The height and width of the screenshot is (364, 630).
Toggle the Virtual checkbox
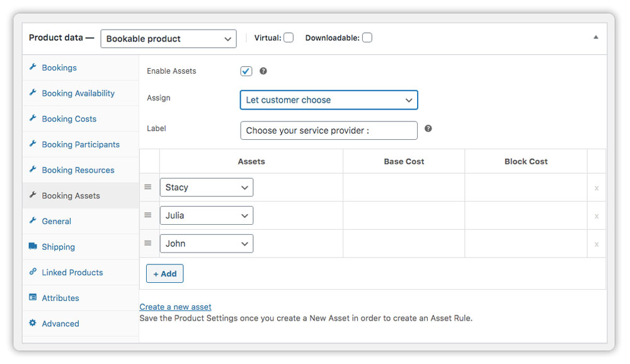pyautogui.click(x=289, y=38)
